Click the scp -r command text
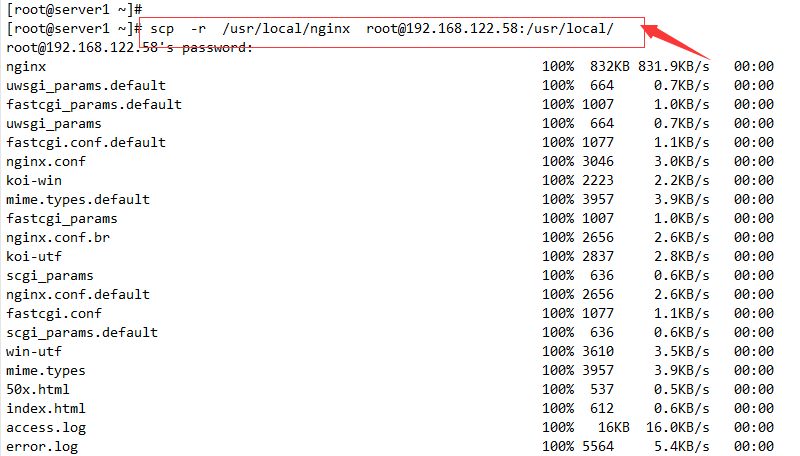Screen dimensions: 800x456 tap(178, 28)
